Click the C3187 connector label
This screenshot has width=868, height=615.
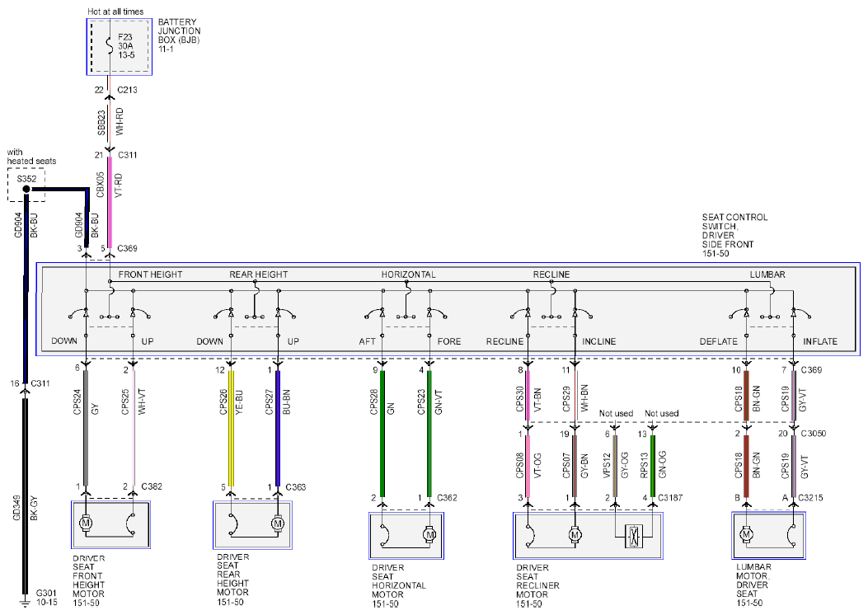(x=670, y=498)
